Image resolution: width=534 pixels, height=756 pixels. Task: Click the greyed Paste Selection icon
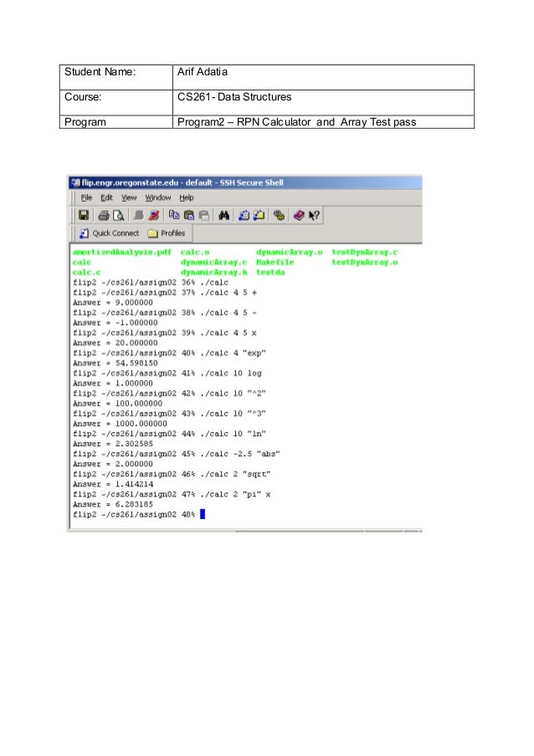[204, 215]
